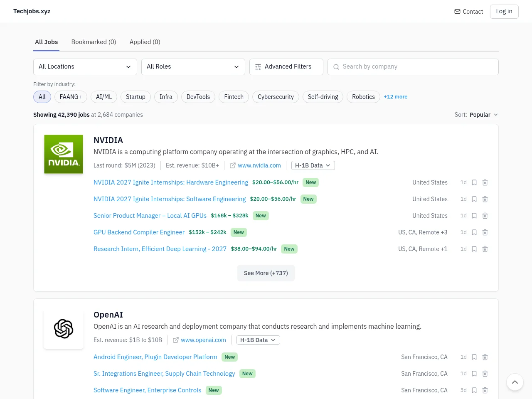
Task: Open the Techjobs.xyz home logo
Action: [x=32, y=11]
